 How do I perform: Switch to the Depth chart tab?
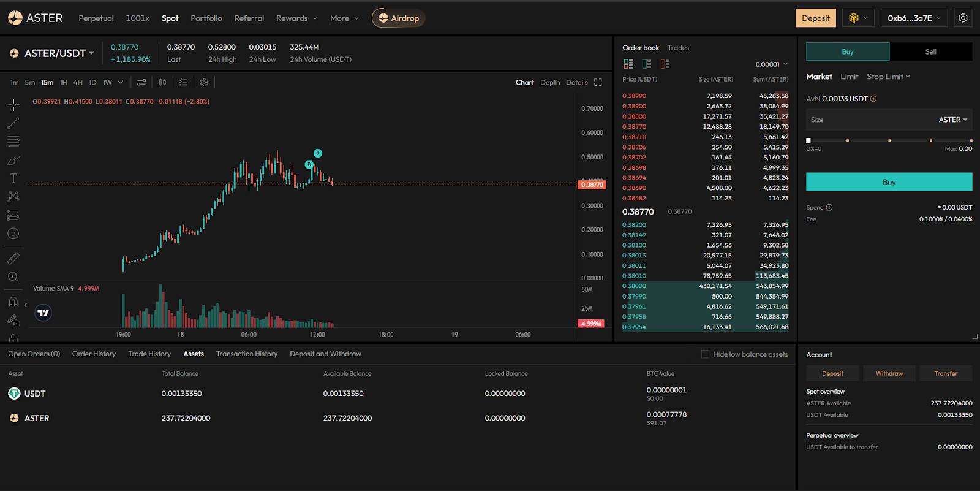pos(550,82)
